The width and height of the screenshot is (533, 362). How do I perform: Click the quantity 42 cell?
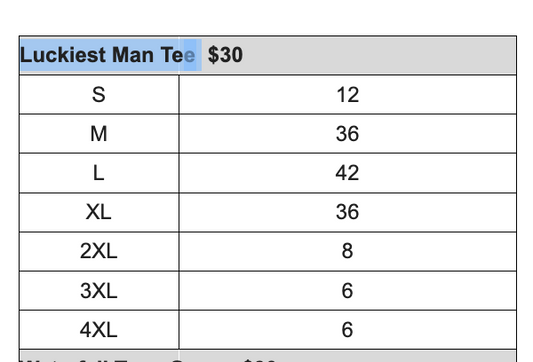[348, 173]
